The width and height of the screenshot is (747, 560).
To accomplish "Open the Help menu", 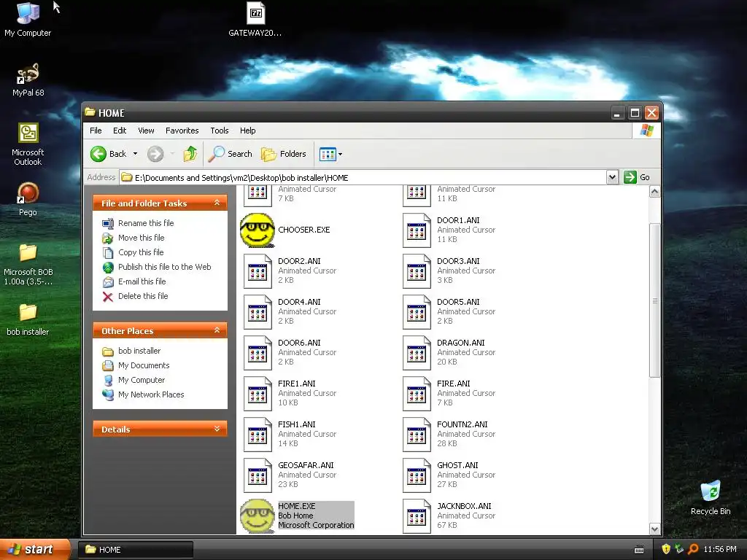I will tap(248, 131).
